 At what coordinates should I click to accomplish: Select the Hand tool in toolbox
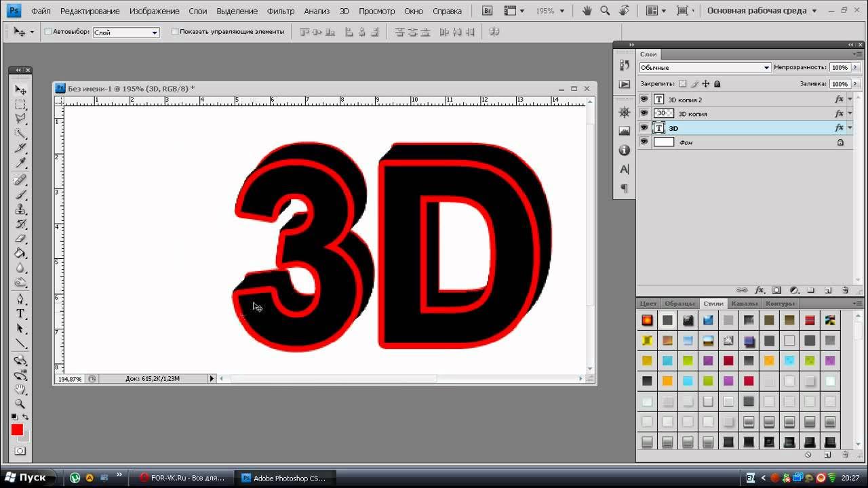point(20,389)
